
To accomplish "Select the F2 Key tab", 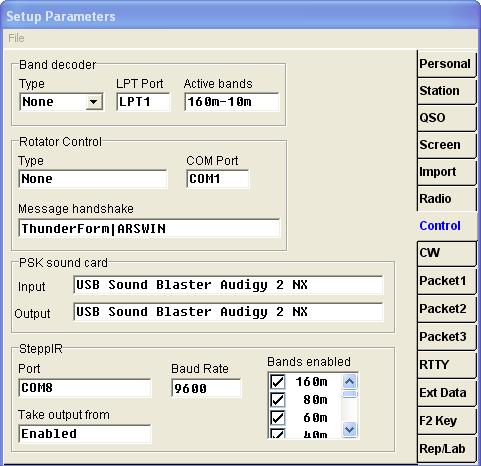I will tap(446, 421).
